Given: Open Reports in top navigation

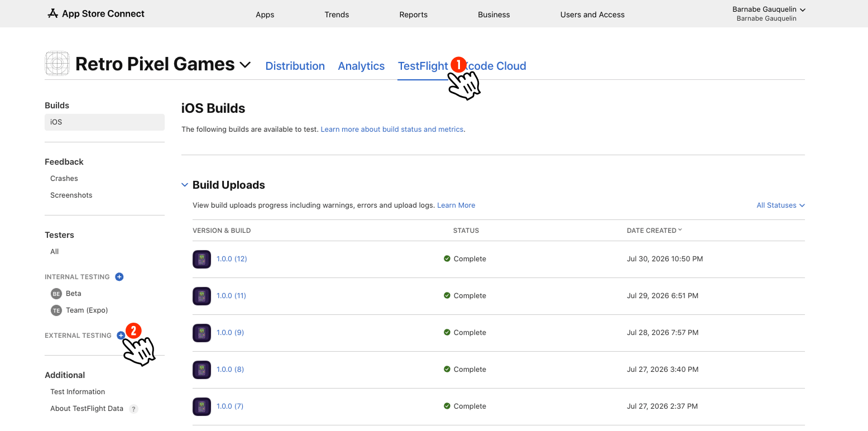Looking at the screenshot, I should (414, 15).
